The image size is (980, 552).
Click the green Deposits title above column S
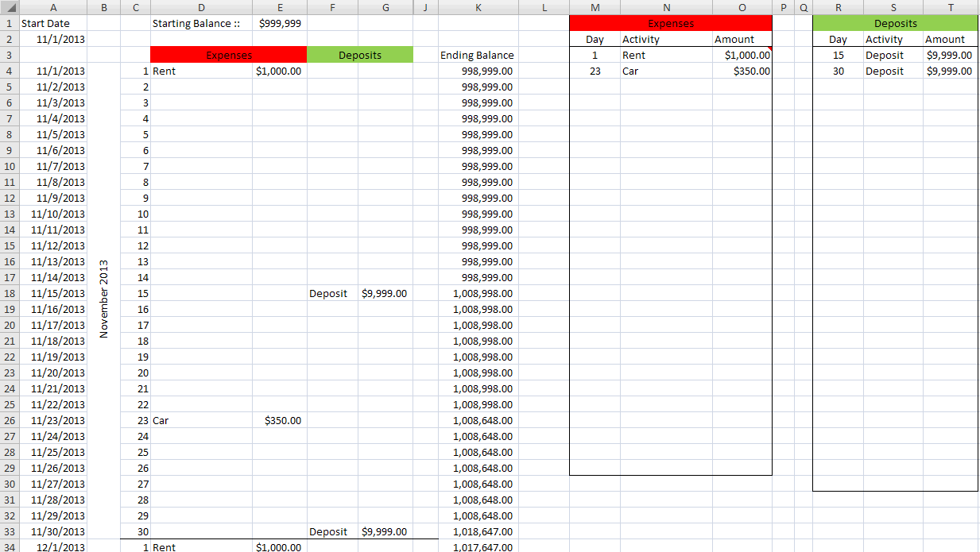click(x=895, y=23)
